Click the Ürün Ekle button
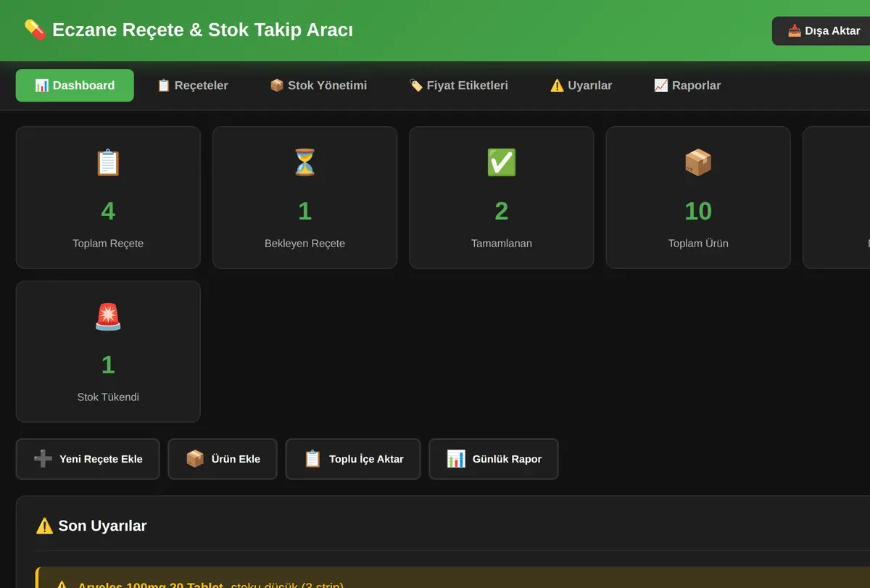870x588 pixels. click(223, 459)
